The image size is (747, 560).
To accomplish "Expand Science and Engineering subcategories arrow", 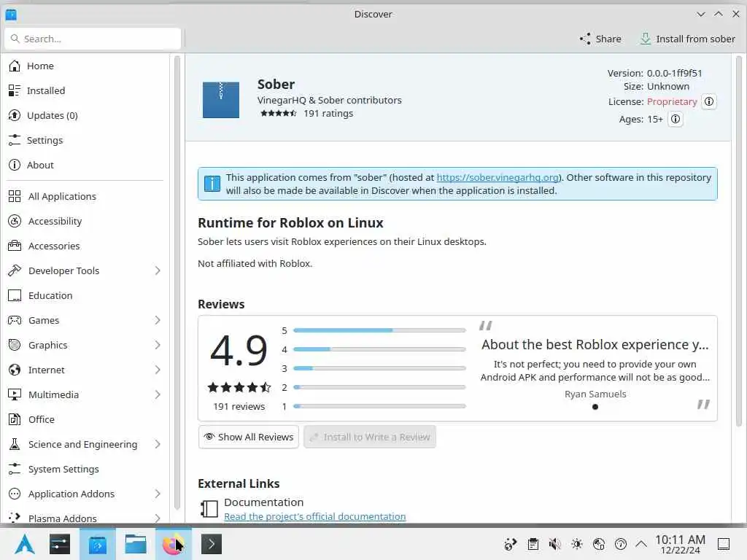I will point(158,444).
